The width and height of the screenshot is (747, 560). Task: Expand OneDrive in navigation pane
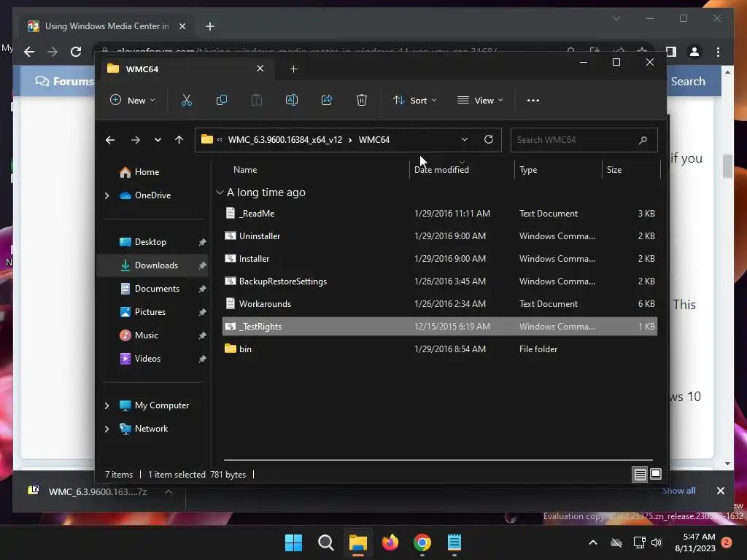click(x=107, y=195)
